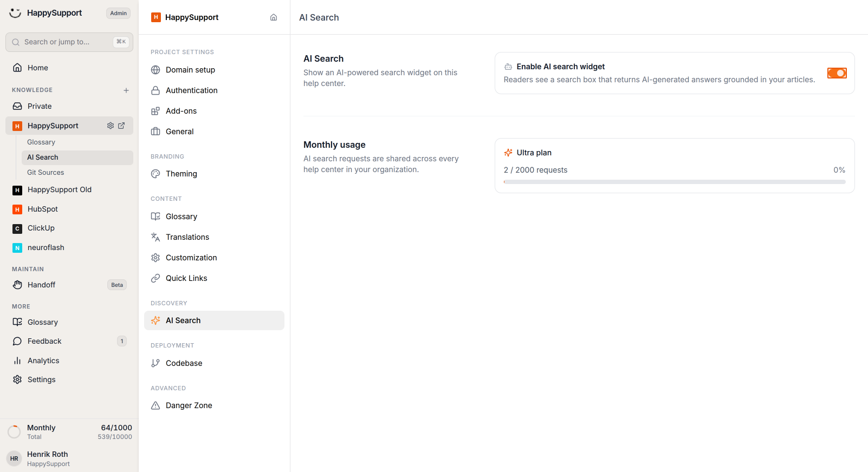Click the monthly requests usage progress bar
868x472 pixels.
[x=675, y=182]
